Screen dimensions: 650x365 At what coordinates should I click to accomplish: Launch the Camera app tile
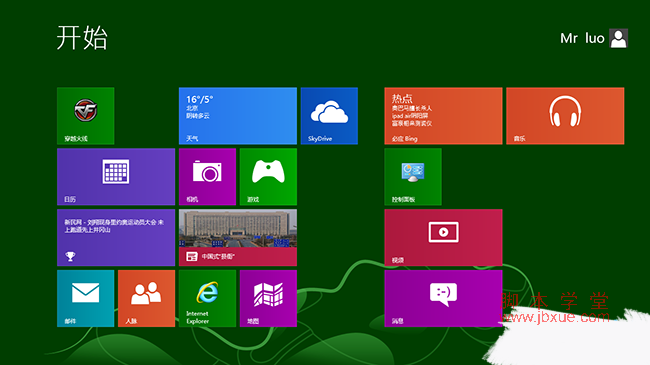[x=207, y=177]
